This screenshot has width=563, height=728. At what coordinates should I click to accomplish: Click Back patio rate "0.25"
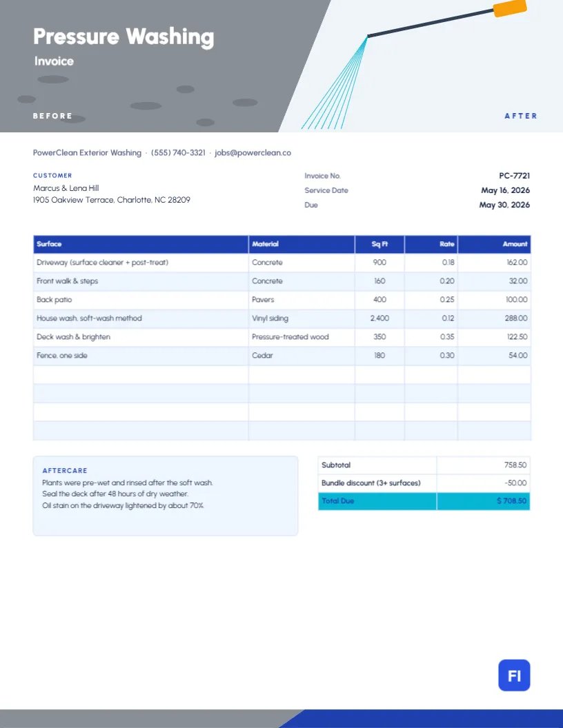447,299
